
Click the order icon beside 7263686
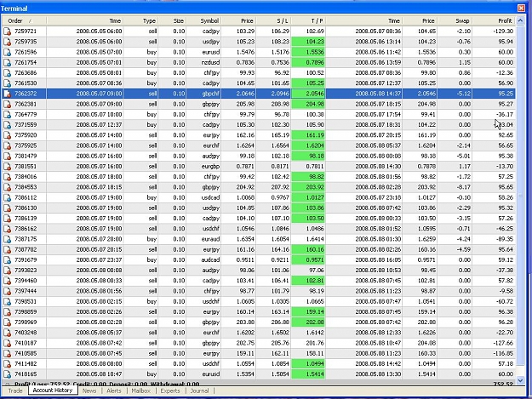[x=8, y=73]
